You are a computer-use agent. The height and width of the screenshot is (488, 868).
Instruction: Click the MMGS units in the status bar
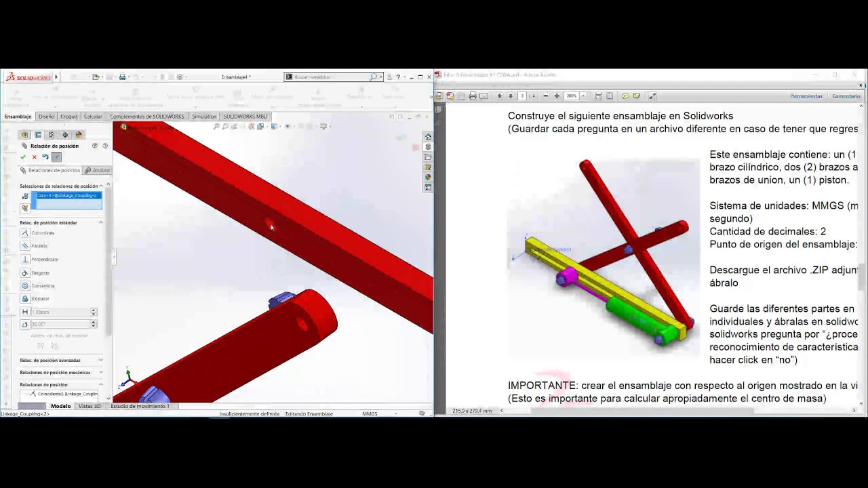click(x=370, y=413)
